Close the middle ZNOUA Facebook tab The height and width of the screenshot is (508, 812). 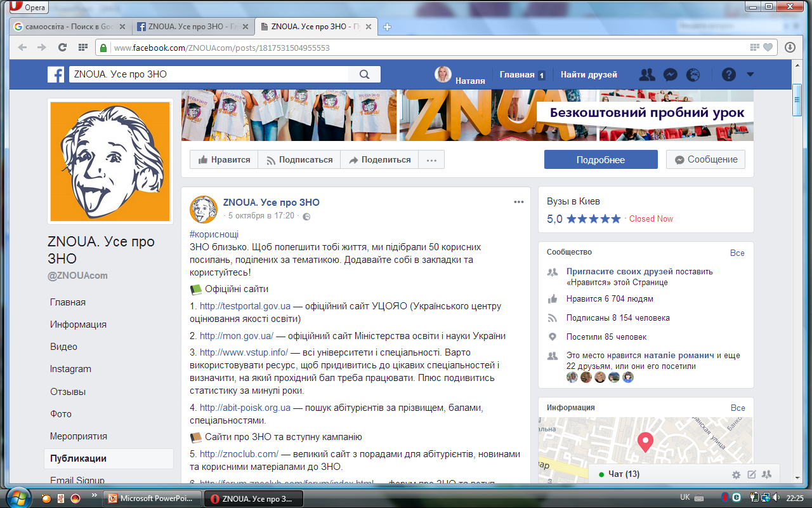point(246,27)
